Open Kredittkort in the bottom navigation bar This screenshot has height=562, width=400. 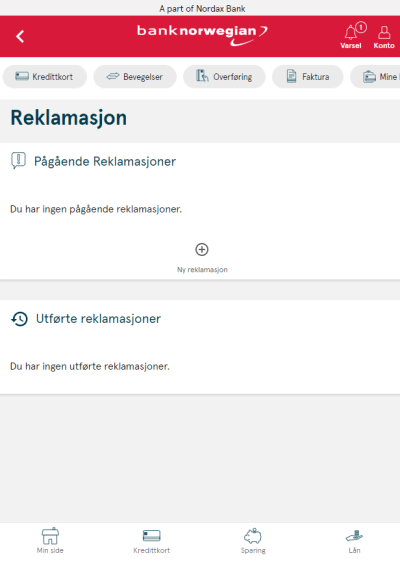pos(152,542)
